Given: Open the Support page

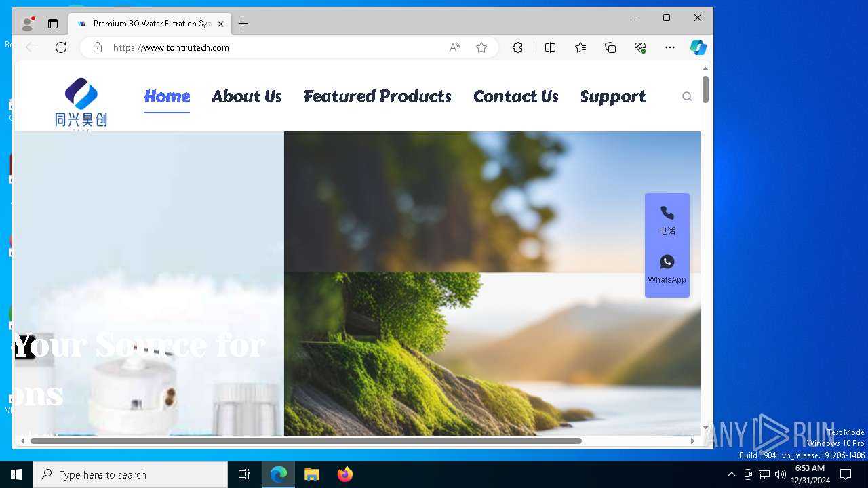Looking at the screenshot, I should pos(613,97).
